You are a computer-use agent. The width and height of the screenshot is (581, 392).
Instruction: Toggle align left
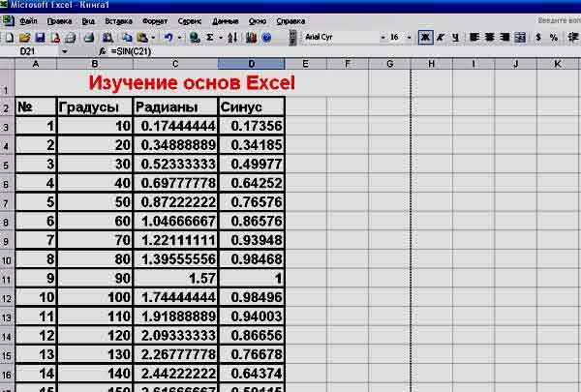[474, 38]
